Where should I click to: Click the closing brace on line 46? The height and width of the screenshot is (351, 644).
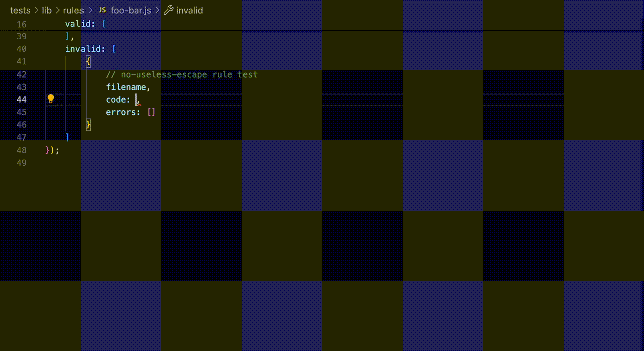pos(88,124)
